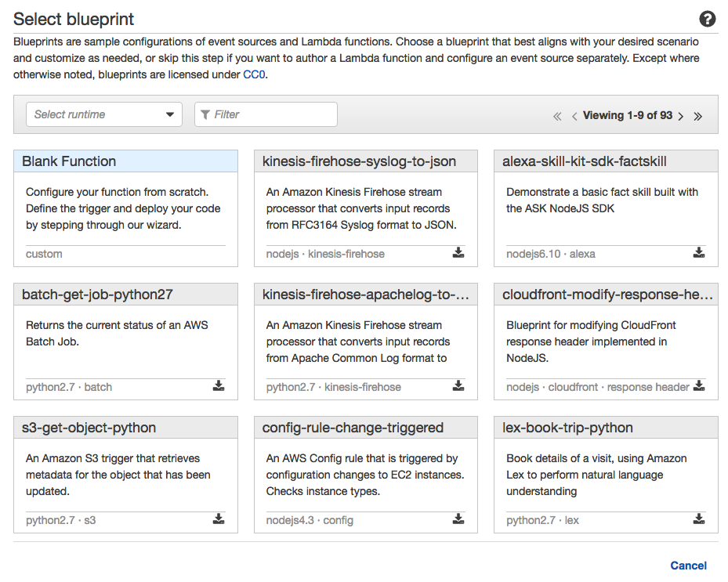728x582 pixels.
Task: Go to previous page of blueprints
Action: 574,116
